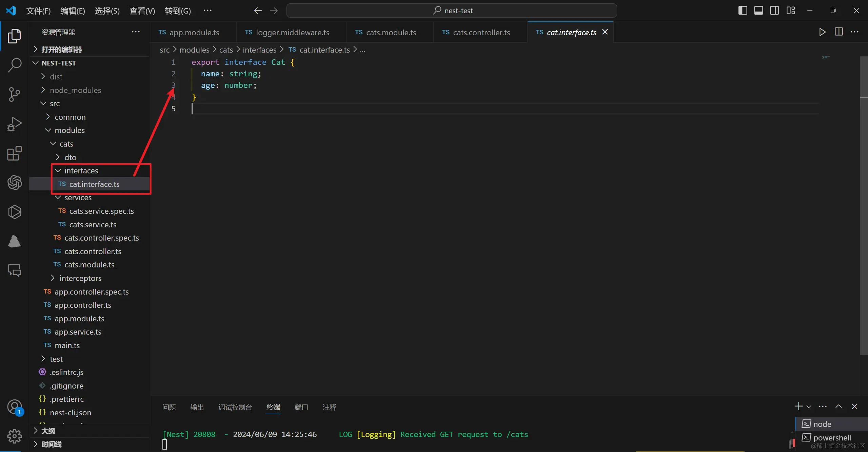Switch to the 问题 panel tab
This screenshot has width=868, height=452.
coord(169,407)
